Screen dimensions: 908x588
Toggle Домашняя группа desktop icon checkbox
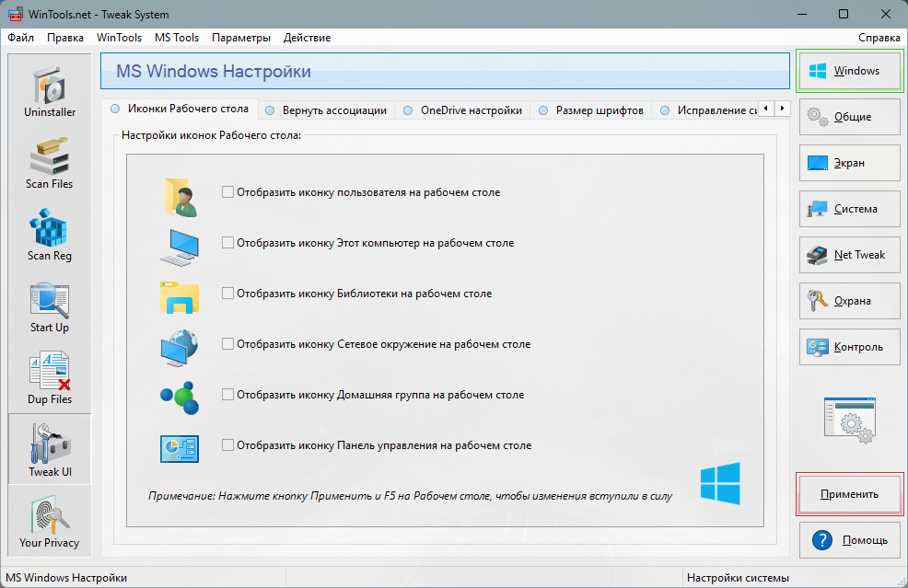tap(227, 394)
